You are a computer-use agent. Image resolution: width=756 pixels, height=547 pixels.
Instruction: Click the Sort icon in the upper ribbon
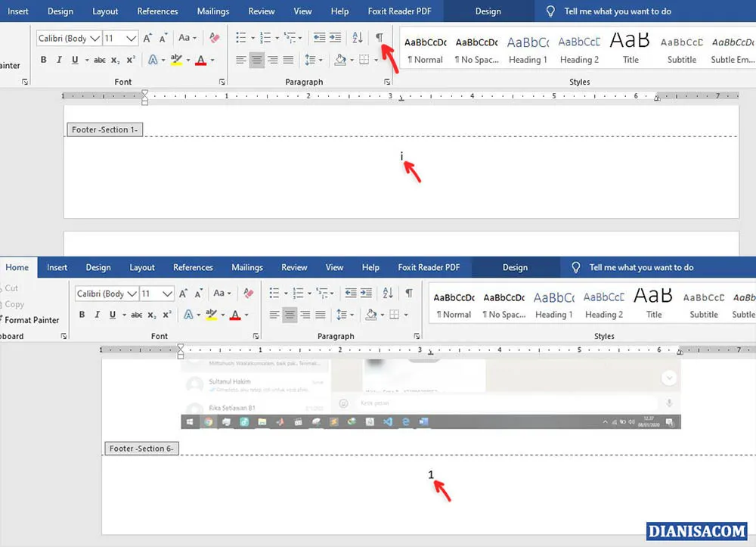(x=358, y=38)
